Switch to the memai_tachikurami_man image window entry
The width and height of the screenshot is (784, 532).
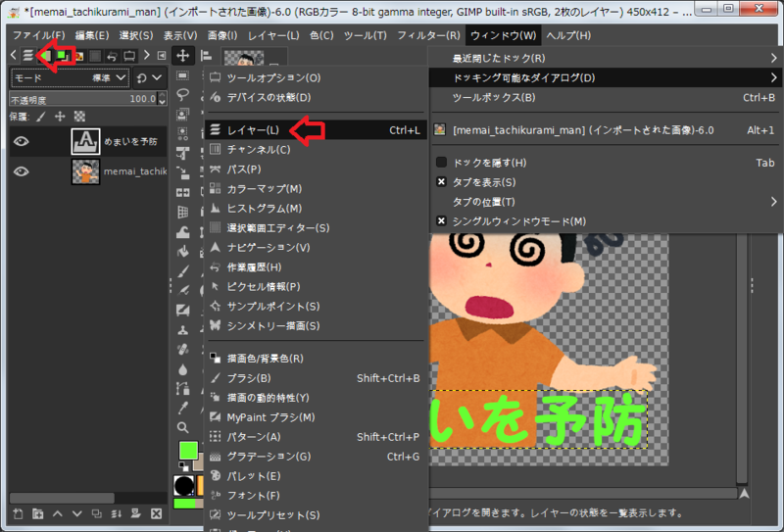[607, 130]
